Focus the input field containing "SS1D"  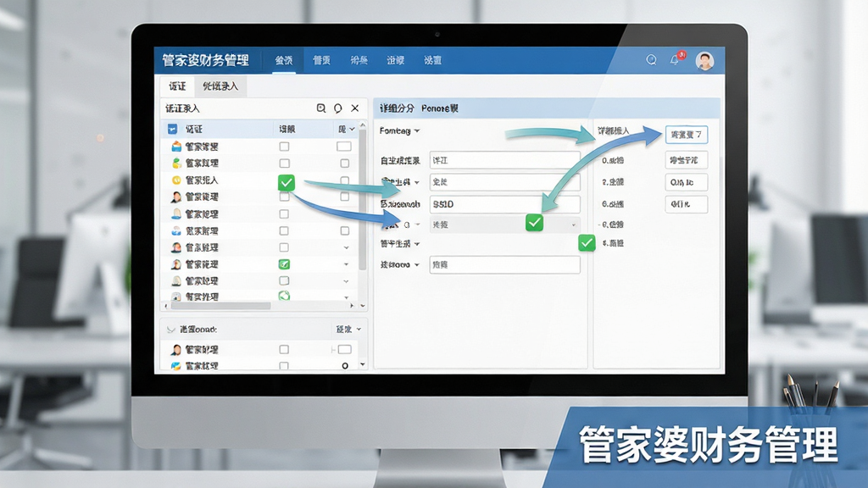pos(505,204)
